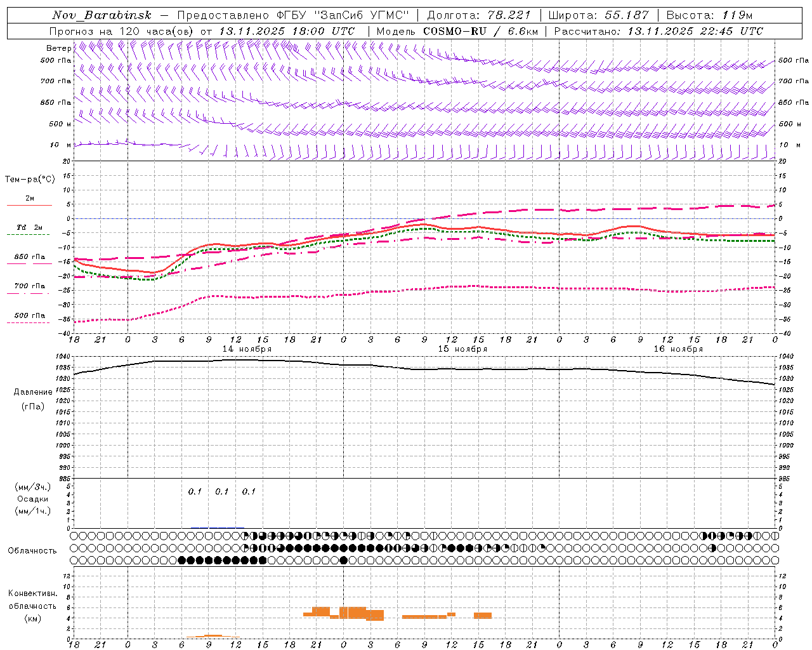The width and height of the screenshot is (812, 650).
Task: Click the station name Nov_Barabinsk
Action: [x=101, y=15]
